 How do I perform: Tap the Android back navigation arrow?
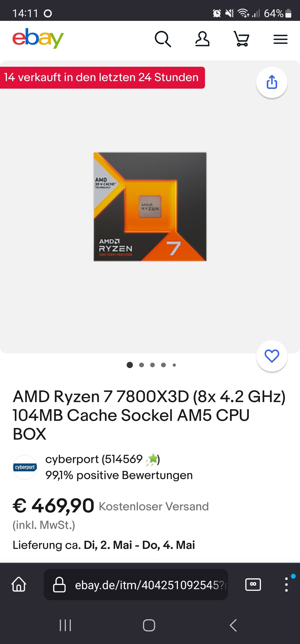click(233, 625)
